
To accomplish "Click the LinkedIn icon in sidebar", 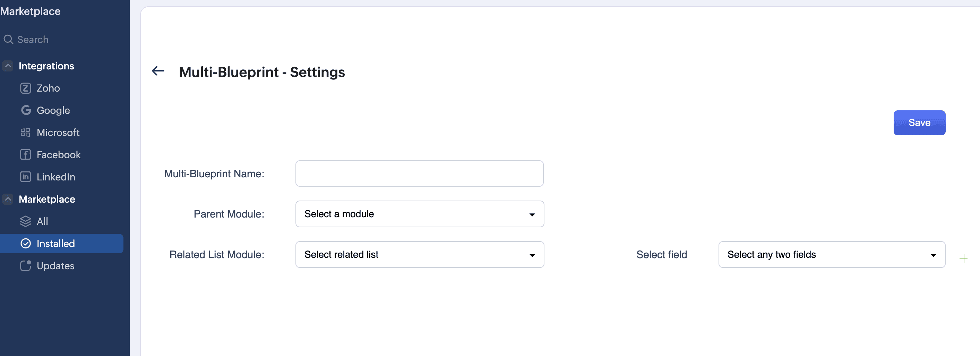I will click(26, 177).
